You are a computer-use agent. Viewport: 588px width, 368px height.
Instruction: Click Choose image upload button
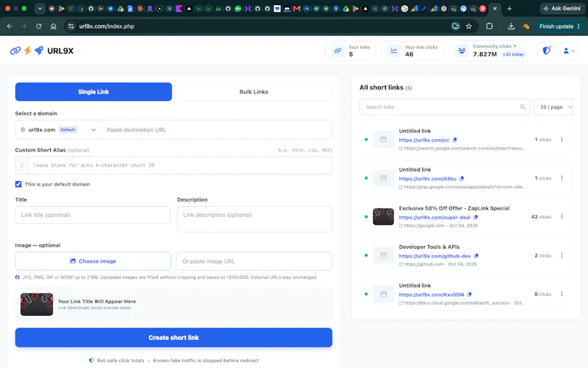(x=93, y=261)
